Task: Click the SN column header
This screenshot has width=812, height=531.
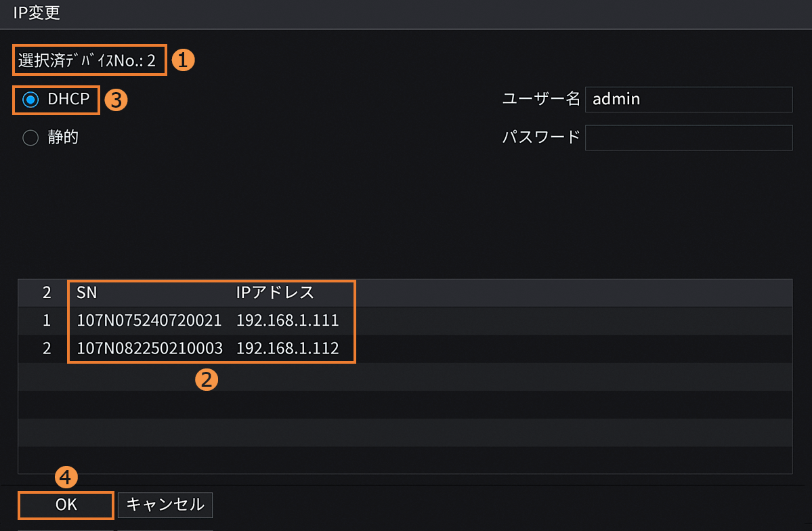Action: 87,293
